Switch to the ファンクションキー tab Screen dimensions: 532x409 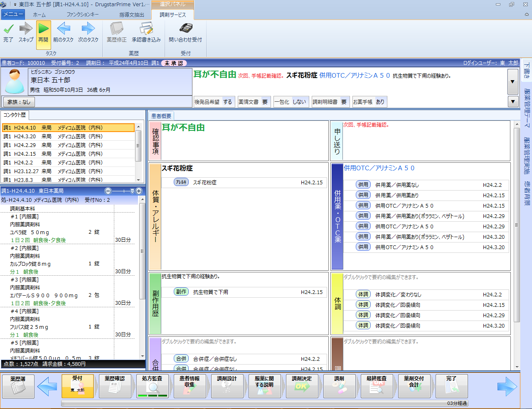point(83,15)
